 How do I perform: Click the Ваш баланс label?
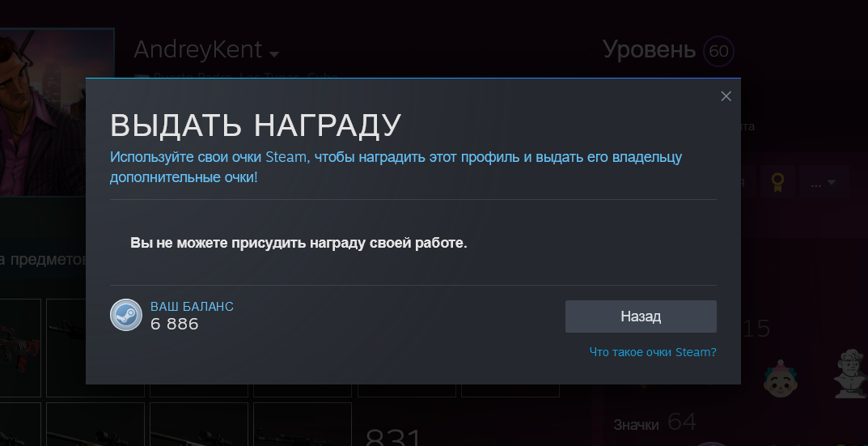192,307
